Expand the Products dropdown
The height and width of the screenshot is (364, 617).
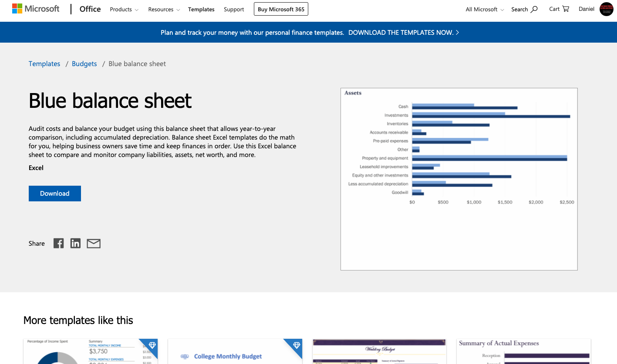pyautogui.click(x=124, y=9)
